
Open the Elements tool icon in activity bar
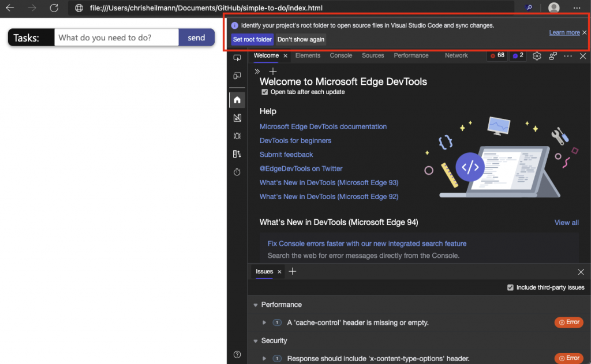[x=237, y=118]
